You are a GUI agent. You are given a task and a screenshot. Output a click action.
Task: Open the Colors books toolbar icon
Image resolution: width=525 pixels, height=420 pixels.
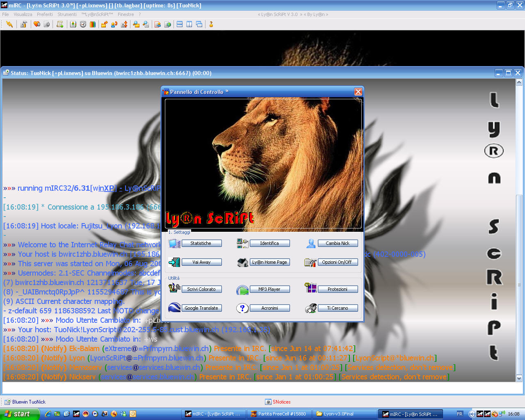tap(93, 24)
